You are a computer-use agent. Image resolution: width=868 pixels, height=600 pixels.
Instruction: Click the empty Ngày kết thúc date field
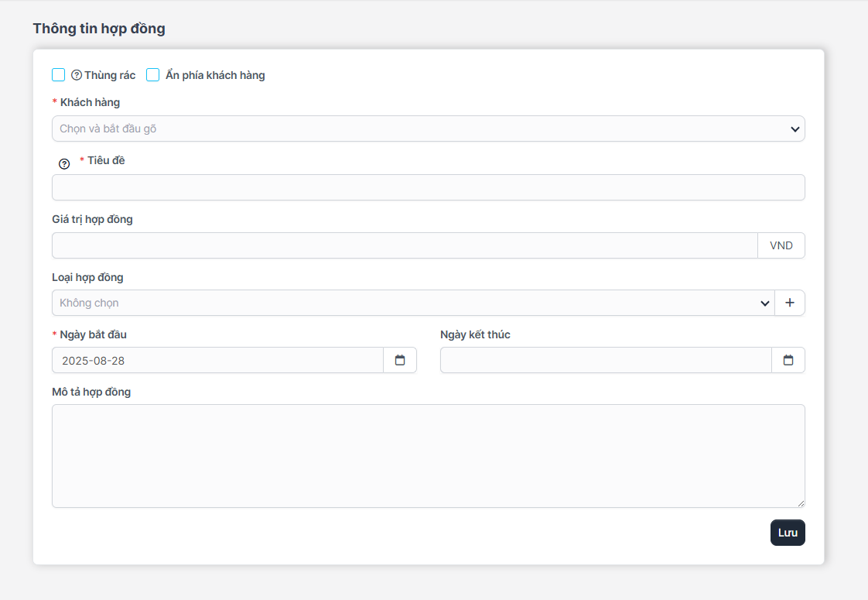click(605, 360)
